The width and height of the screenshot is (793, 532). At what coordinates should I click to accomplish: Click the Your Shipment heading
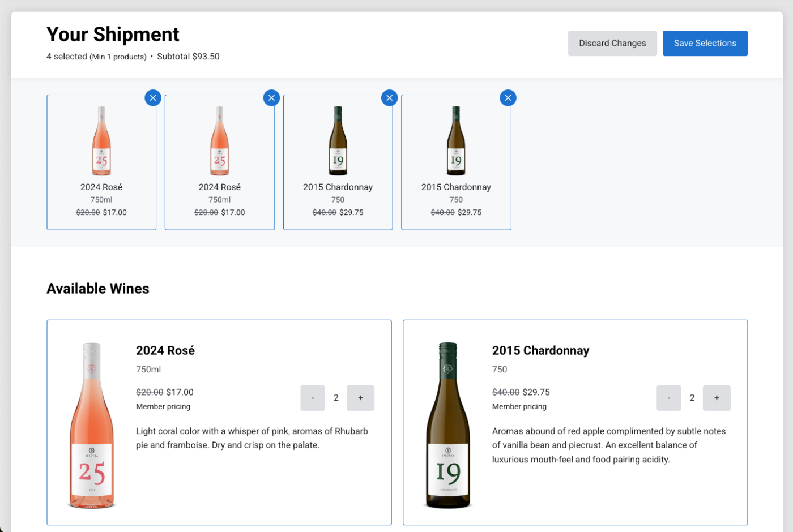point(113,35)
